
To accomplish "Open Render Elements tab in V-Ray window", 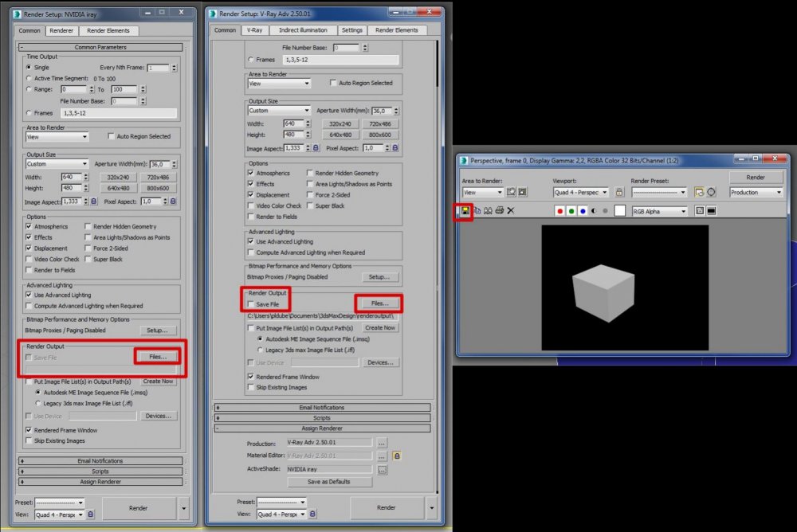I will tap(396, 30).
